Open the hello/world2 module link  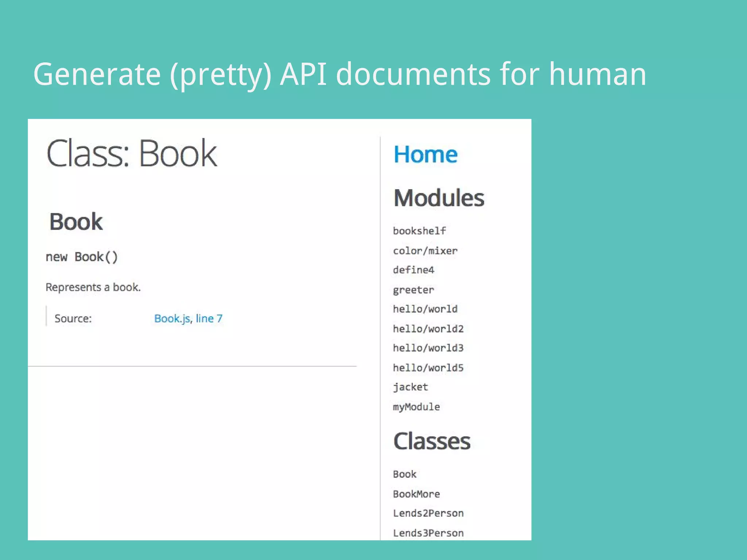(x=428, y=329)
